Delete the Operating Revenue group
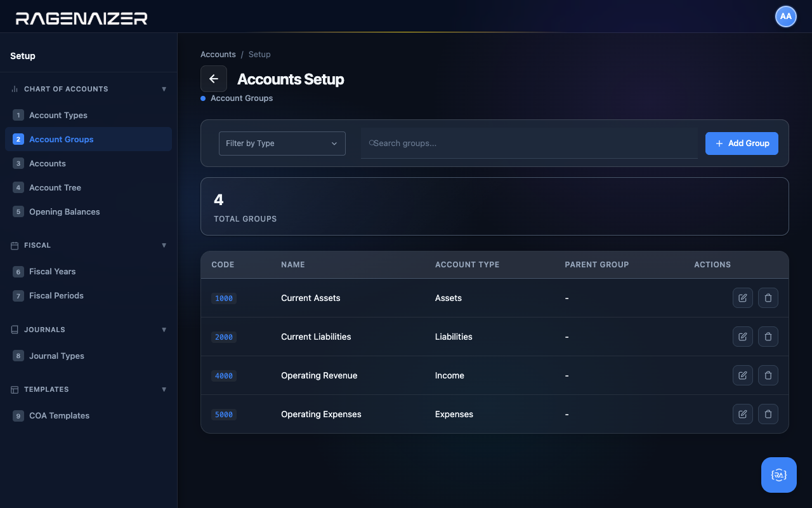The height and width of the screenshot is (508, 812). (x=768, y=375)
